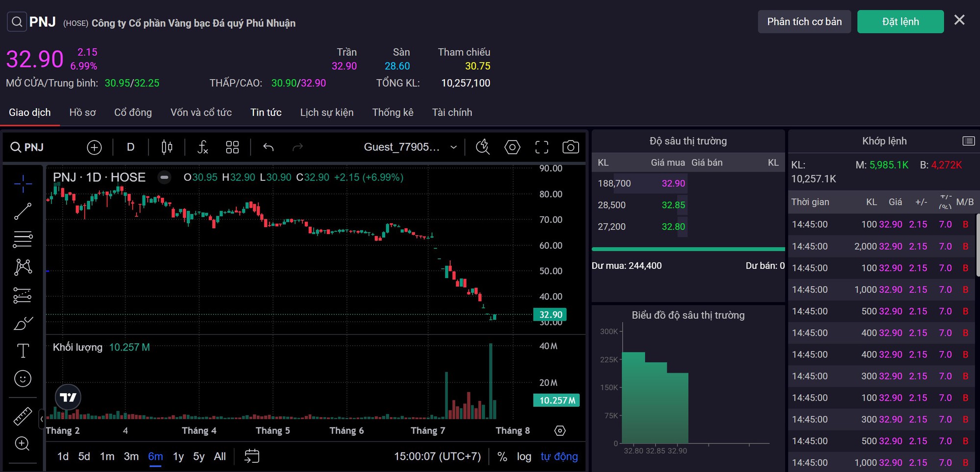This screenshot has height=472, width=980.
Task: Take a chart snapshot with camera icon
Action: [570, 147]
